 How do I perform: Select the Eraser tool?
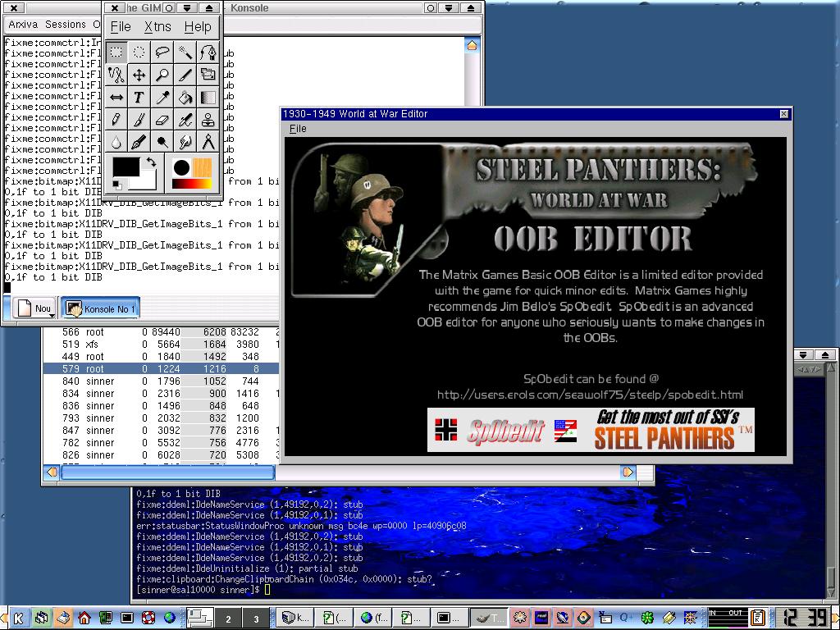coord(162,120)
